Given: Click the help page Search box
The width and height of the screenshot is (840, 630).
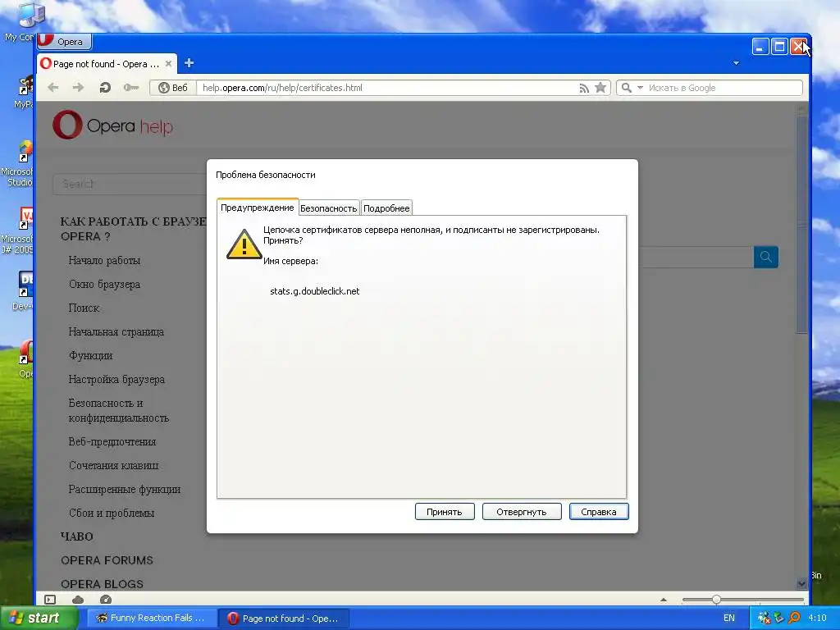Looking at the screenshot, I should [x=130, y=184].
